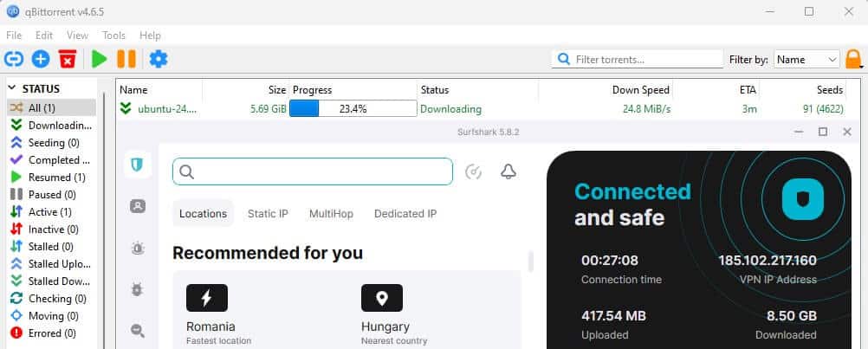The image size is (868, 349).
Task: Open the Filter by Name dropdown
Action: [x=806, y=60]
